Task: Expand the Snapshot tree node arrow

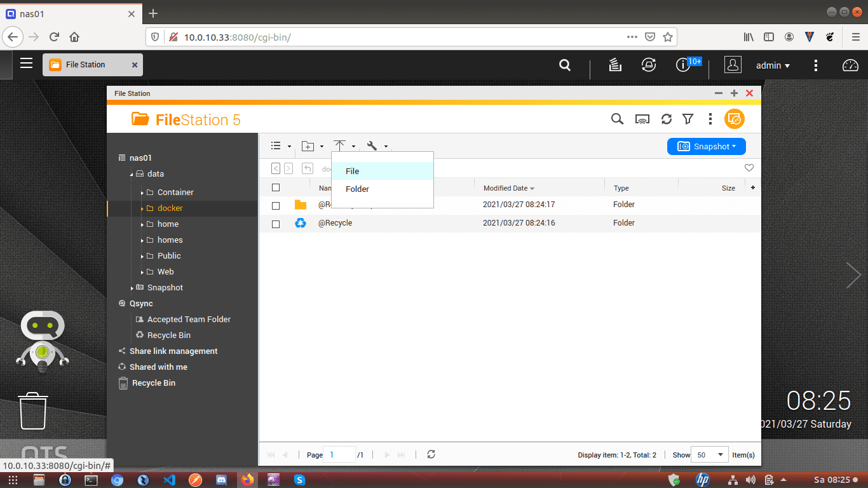Action: (x=132, y=288)
